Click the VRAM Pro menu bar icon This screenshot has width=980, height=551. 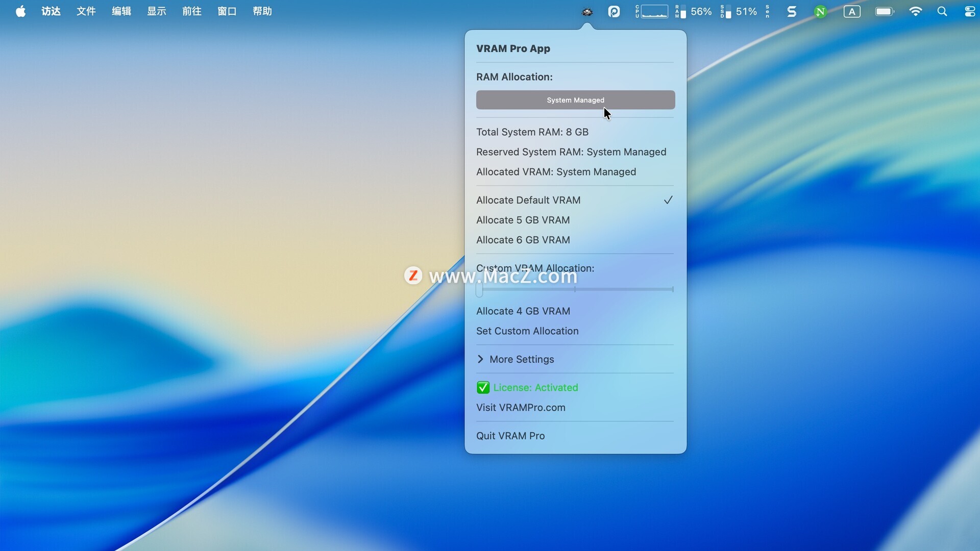tap(587, 11)
